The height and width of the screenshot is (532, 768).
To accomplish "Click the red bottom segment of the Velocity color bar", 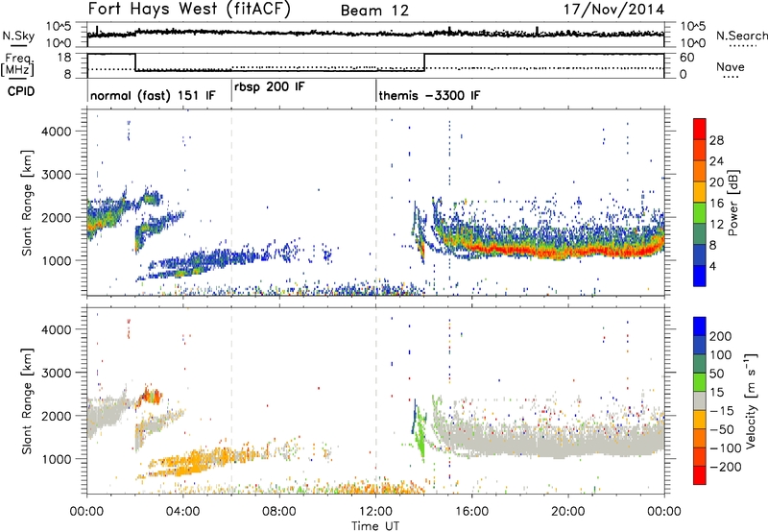I will click(x=700, y=475).
